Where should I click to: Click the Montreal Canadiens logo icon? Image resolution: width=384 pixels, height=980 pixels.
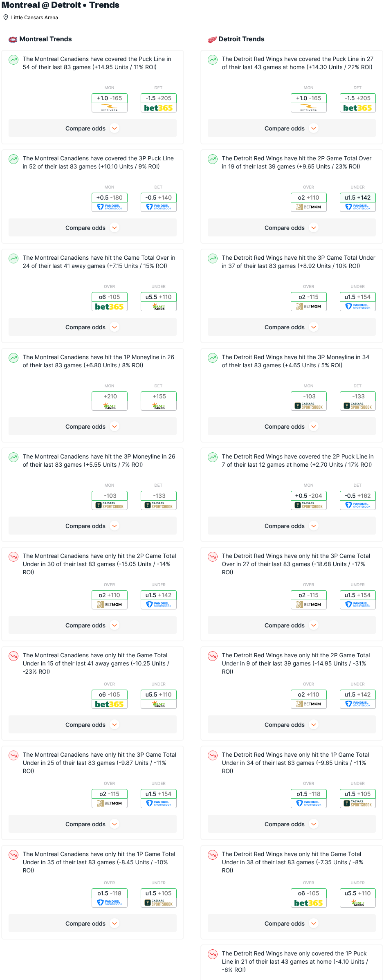(x=13, y=39)
